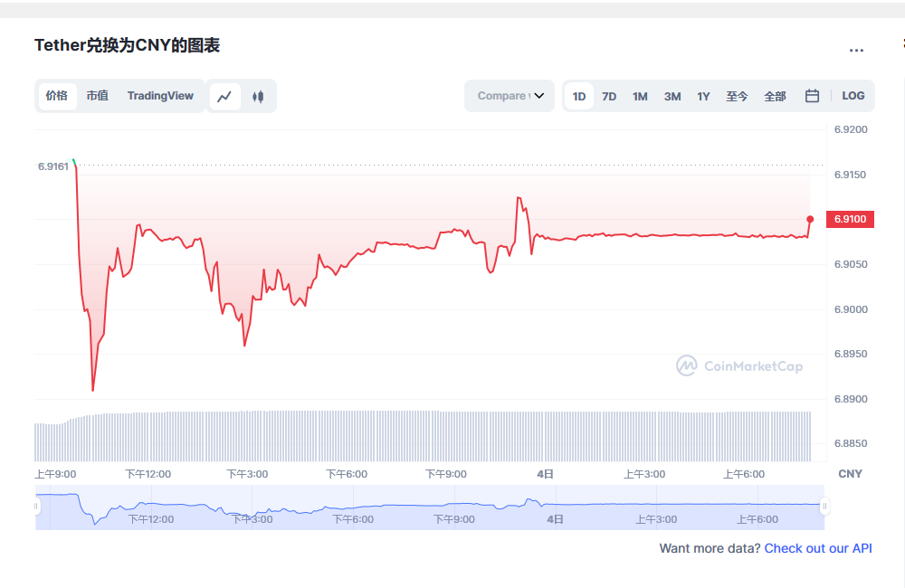Switch to the 价格 tab
The height and width of the screenshot is (588, 905).
pyautogui.click(x=56, y=95)
